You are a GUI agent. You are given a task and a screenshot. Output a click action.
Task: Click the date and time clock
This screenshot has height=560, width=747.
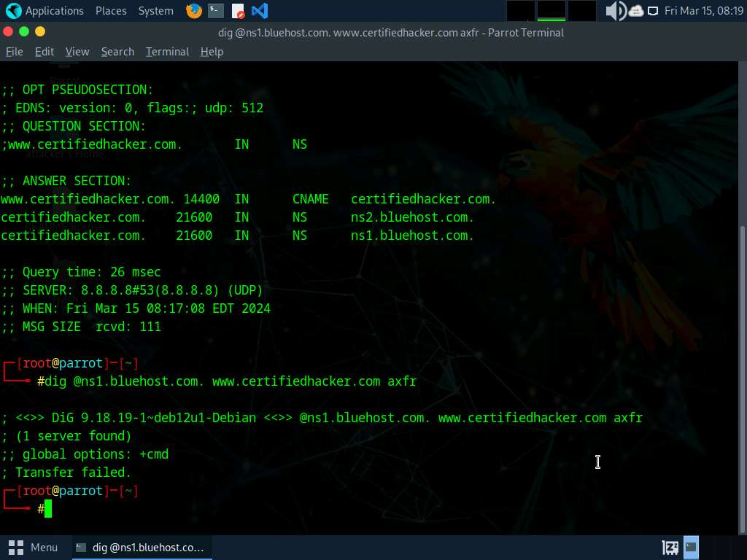pyautogui.click(x=703, y=11)
